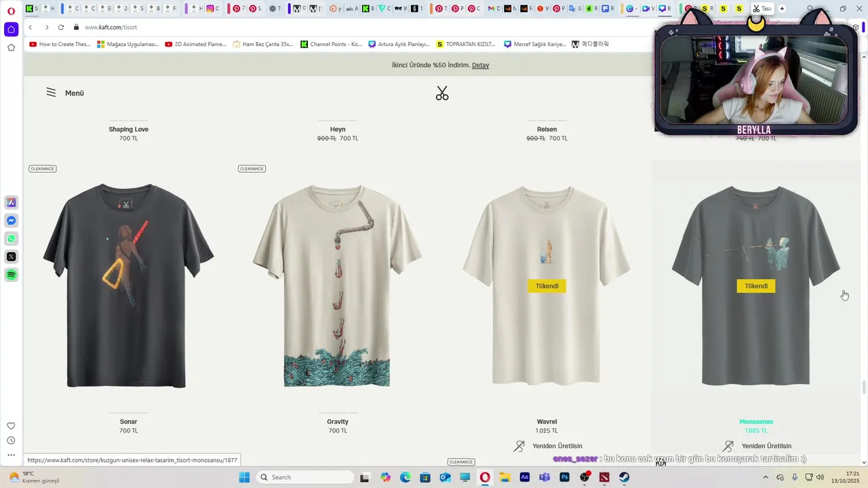
Task: Open bookmarks star in Opera sidebar
Action: pyautogui.click(x=11, y=47)
